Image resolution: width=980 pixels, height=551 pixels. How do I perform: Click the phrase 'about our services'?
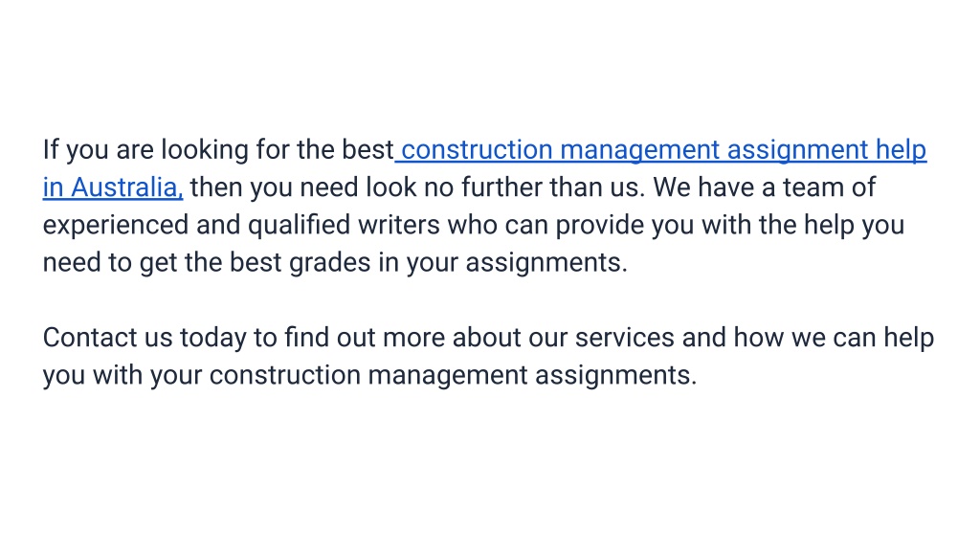563,338
